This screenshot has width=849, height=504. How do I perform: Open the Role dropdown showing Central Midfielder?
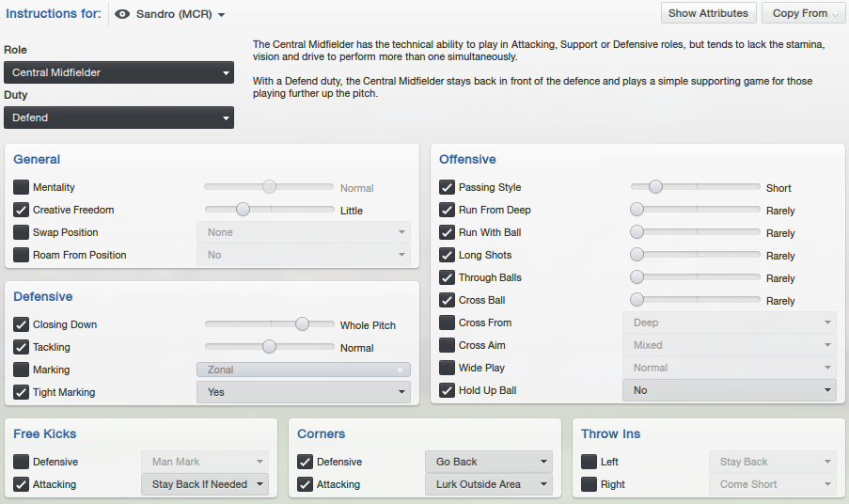118,72
